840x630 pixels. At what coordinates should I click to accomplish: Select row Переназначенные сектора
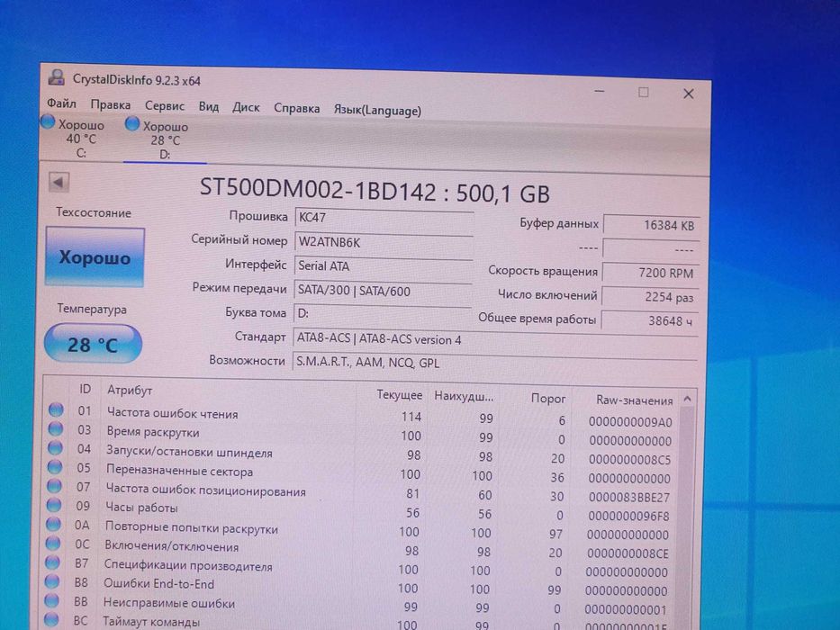click(362, 473)
